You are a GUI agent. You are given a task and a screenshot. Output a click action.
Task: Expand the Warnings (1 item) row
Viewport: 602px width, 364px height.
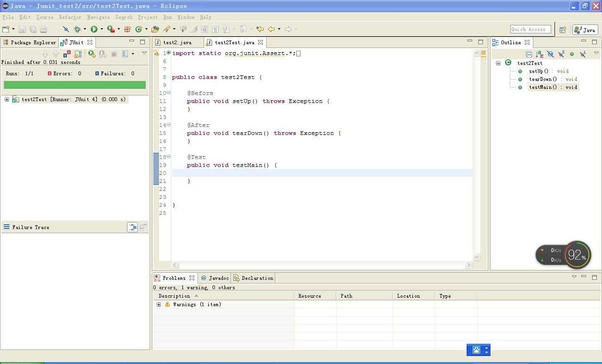click(x=158, y=305)
